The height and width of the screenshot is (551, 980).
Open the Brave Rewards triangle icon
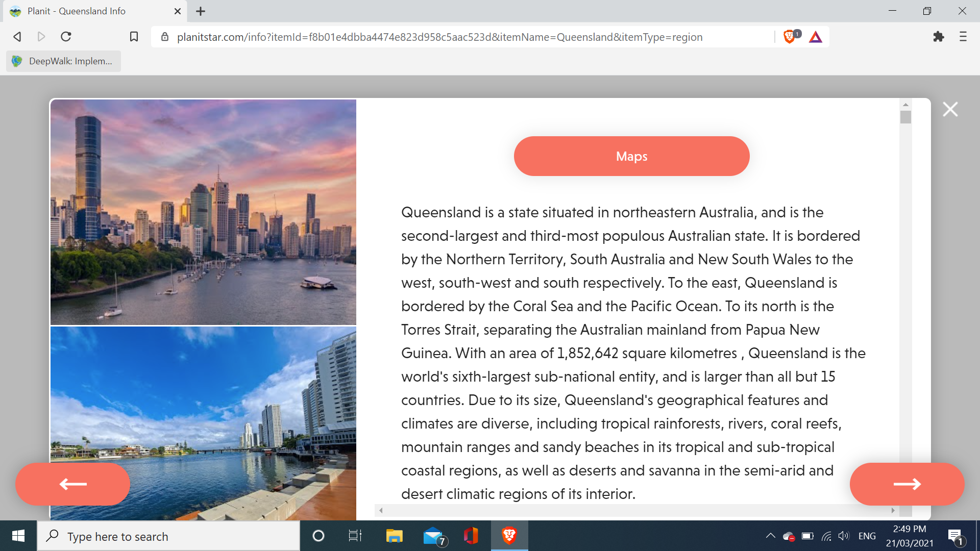tap(816, 37)
